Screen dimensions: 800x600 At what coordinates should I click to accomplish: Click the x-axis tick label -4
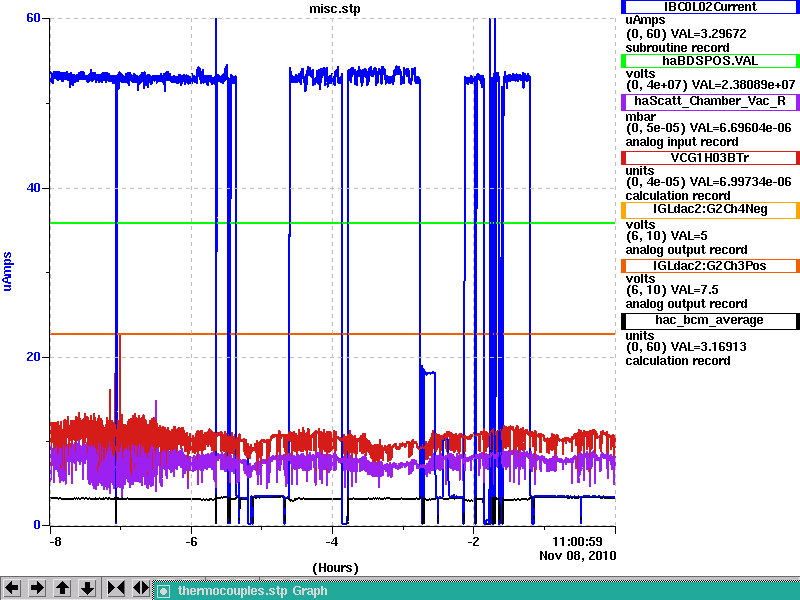(x=332, y=541)
